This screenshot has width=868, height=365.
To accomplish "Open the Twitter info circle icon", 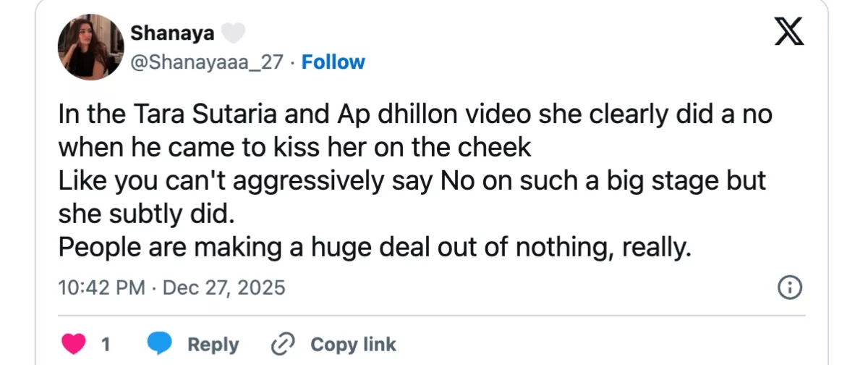I will click(789, 288).
